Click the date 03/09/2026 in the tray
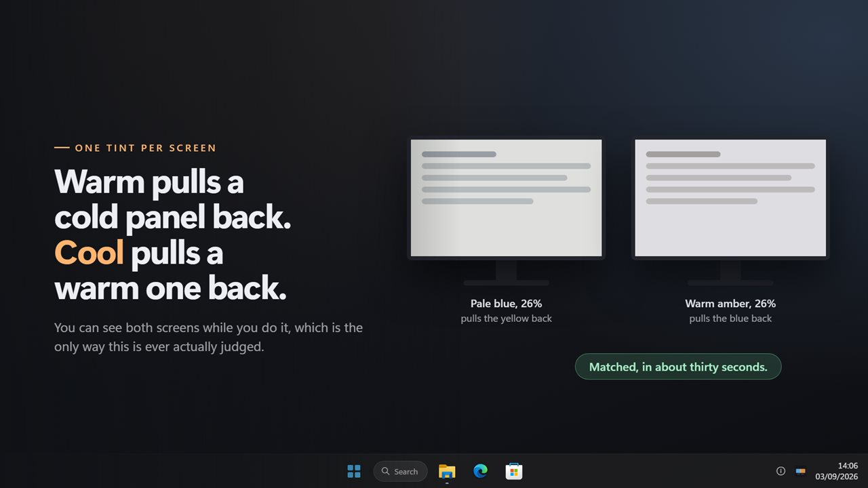This screenshot has height=488, width=868. click(837, 476)
